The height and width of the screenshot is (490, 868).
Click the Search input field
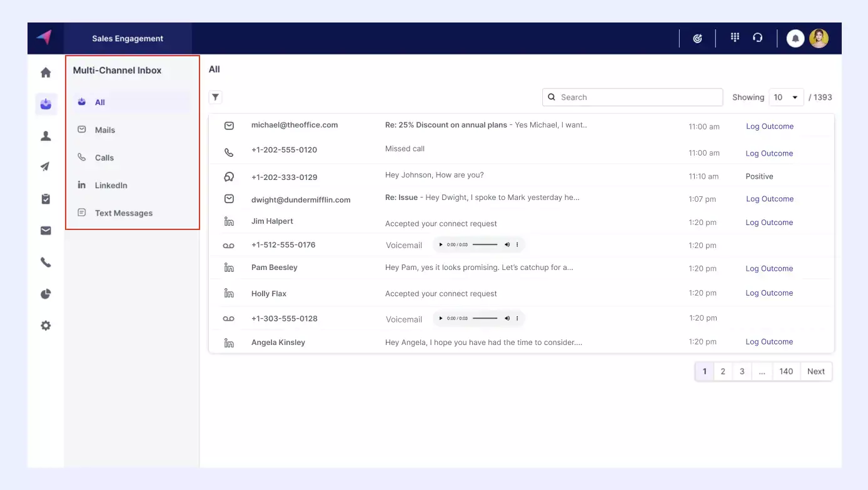click(632, 97)
